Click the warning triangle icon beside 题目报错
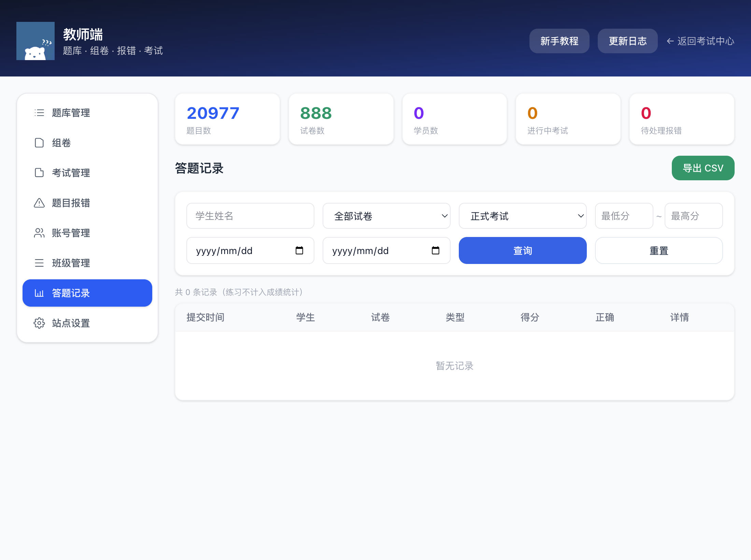 pyautogui.click(x=39, y=203)
